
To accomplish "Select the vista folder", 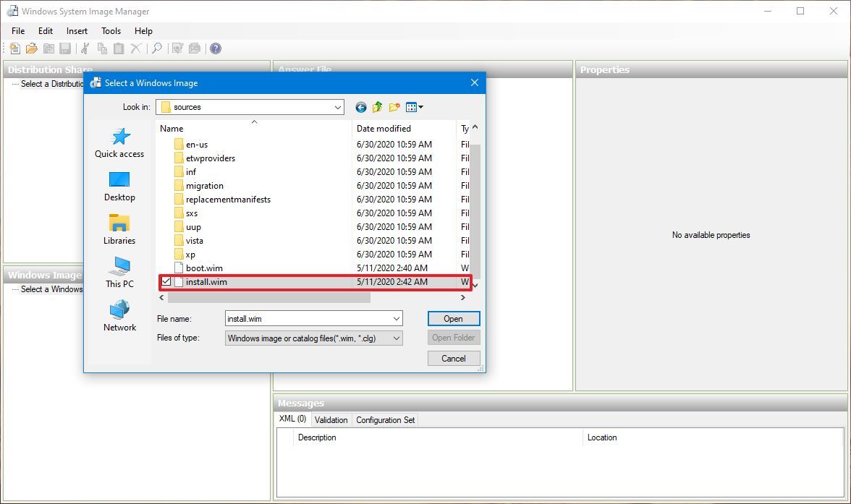I will click(194, 240).
